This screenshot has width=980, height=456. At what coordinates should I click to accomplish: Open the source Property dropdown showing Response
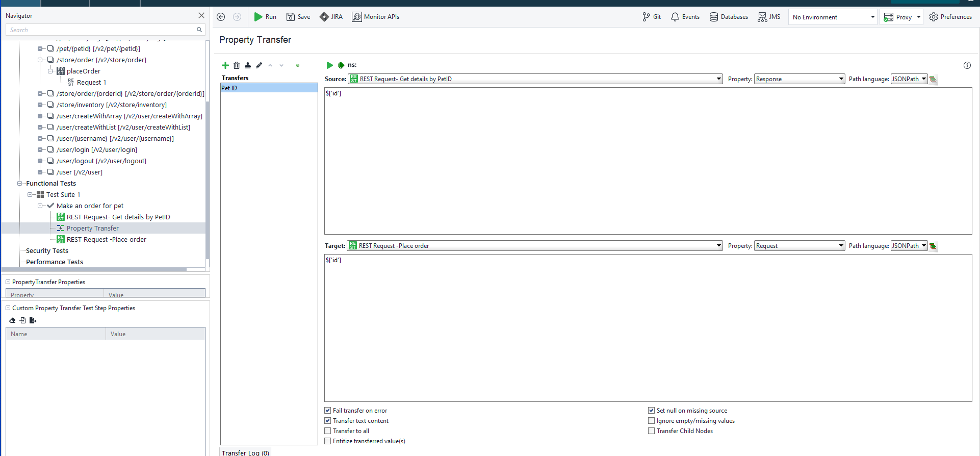coord(800,79)
